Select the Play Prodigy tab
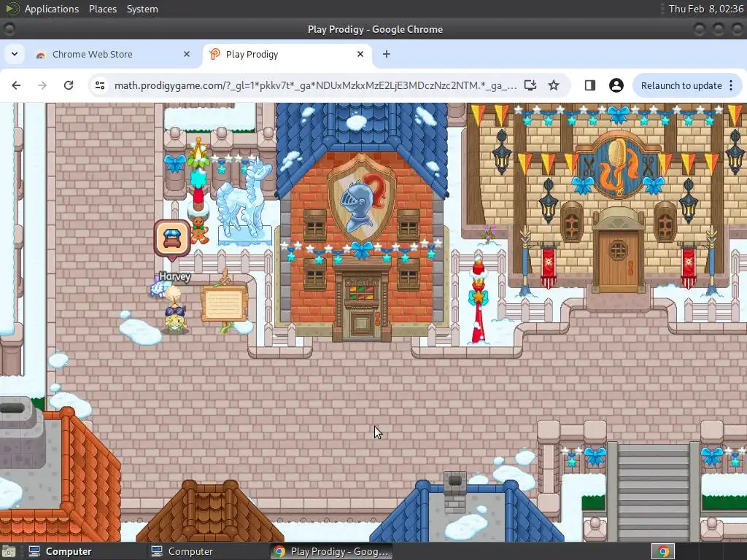 click(x=286, y=54)
